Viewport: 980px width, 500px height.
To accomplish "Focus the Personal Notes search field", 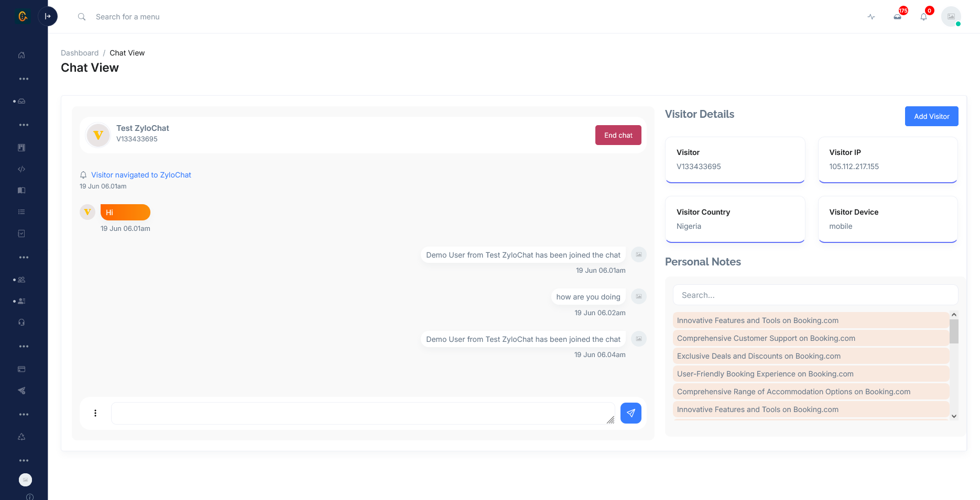I will [815, 295].
